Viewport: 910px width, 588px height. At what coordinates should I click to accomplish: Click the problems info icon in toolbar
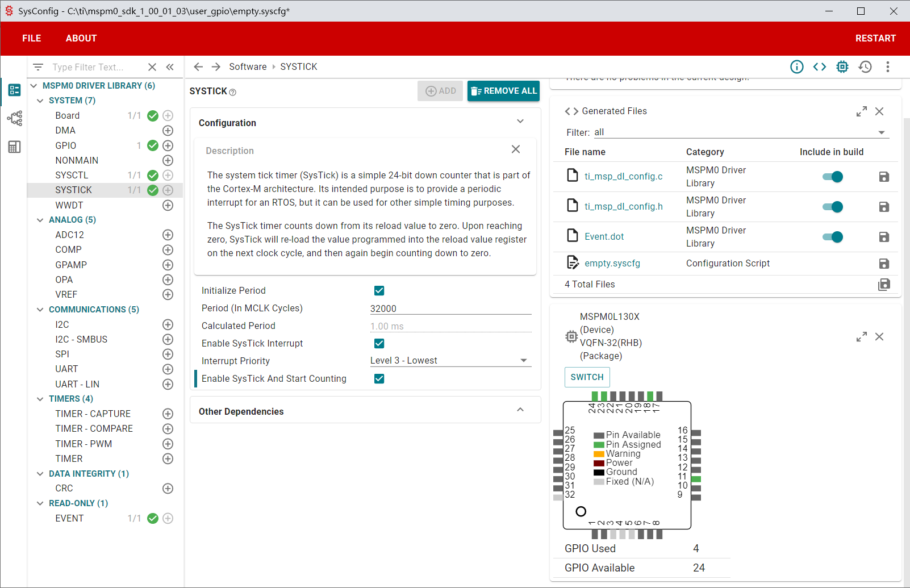pos(796,67)
